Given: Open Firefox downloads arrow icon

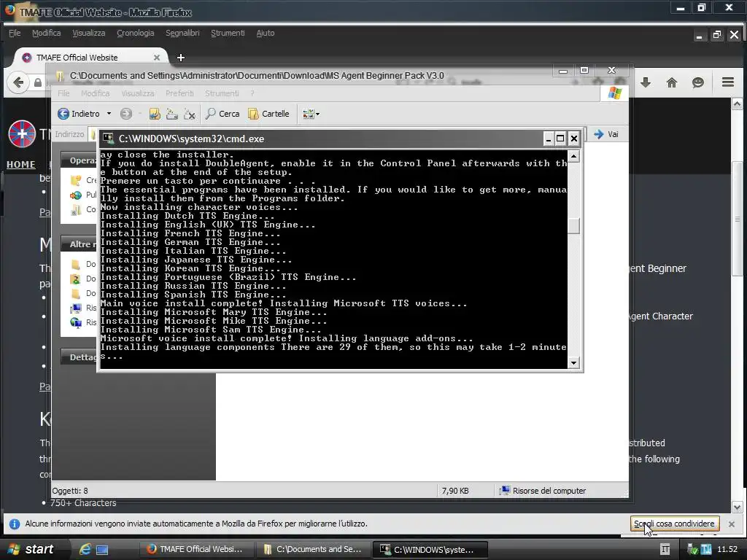Looking at the screenshot, I should coord(646,82).
